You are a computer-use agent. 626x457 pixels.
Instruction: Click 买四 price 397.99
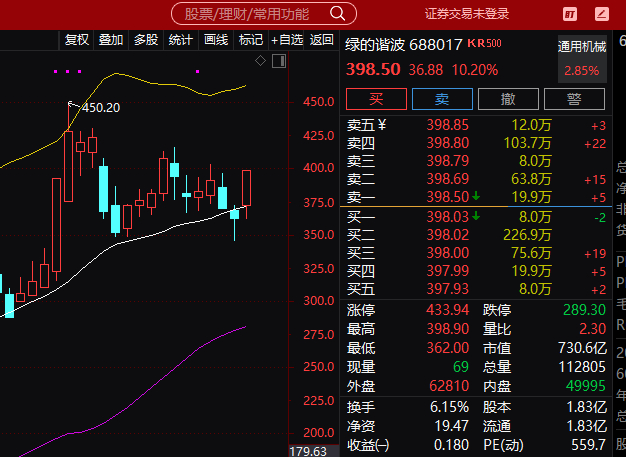[x=448, y=271]
